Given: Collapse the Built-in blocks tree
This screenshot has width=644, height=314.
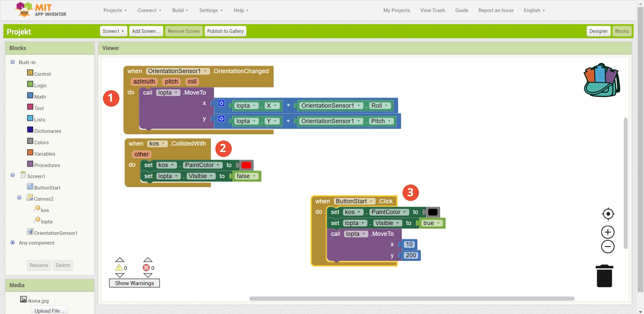Looking at the screenshot, I should click(x=13, y=62).
